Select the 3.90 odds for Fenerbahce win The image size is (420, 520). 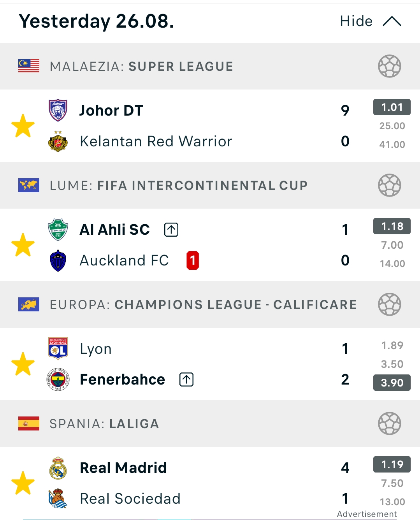(x=392, y=383)
